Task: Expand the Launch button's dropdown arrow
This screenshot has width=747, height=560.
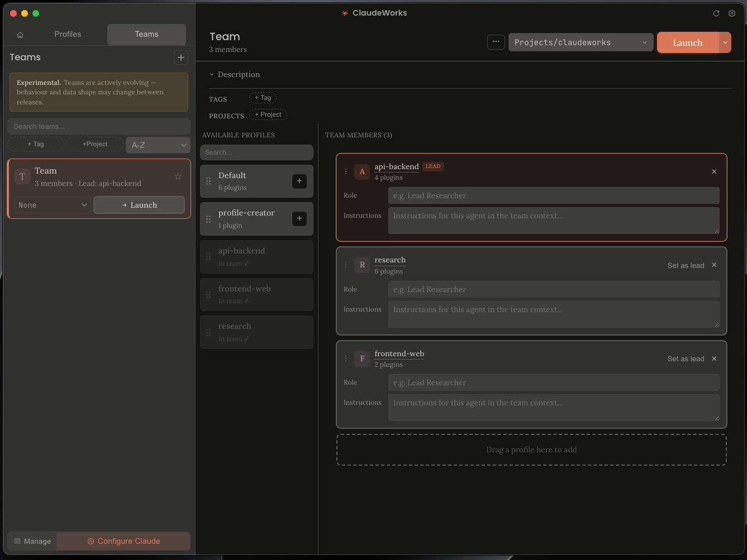Action: pos(725,42)
